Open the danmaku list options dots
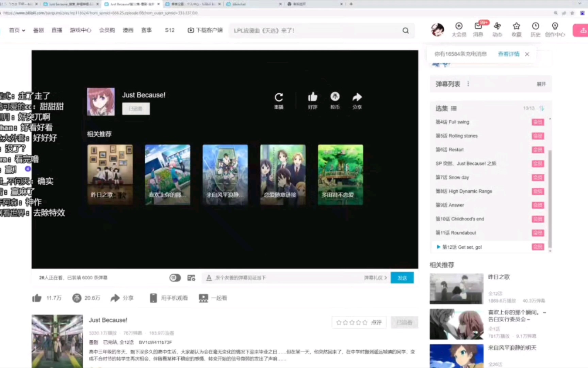The height and width of the screenshot is (368, 588). (468, 84)
